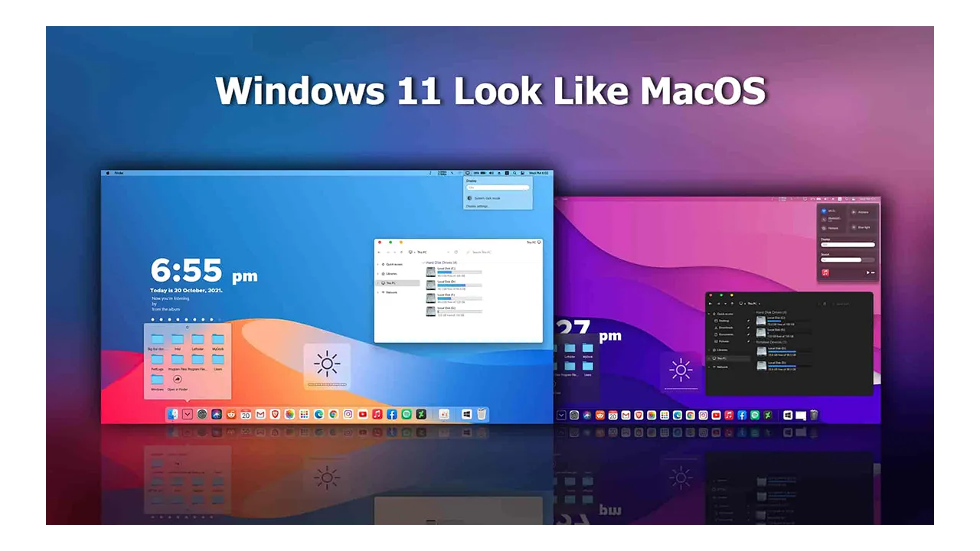Select This PC in light Explorer sidebar

pyautogui.click(x=397, y=283)
